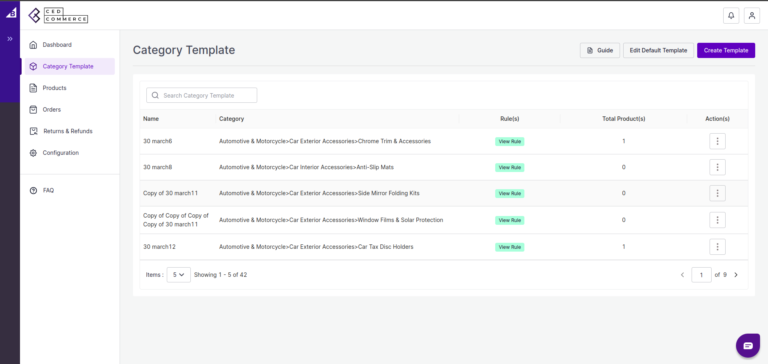The width and height of the screenshot is (768, 364).
Task: Click the Category Template page heading
Action: (x=184, y=50)
